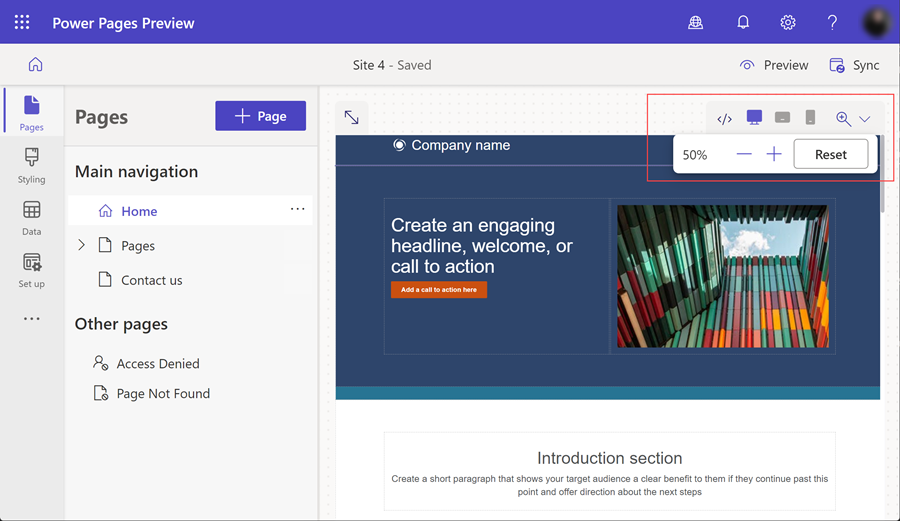This screenshot has width=900, height=521.
Task: Select the colorful building hero image
Action: (x=723, y=276)
